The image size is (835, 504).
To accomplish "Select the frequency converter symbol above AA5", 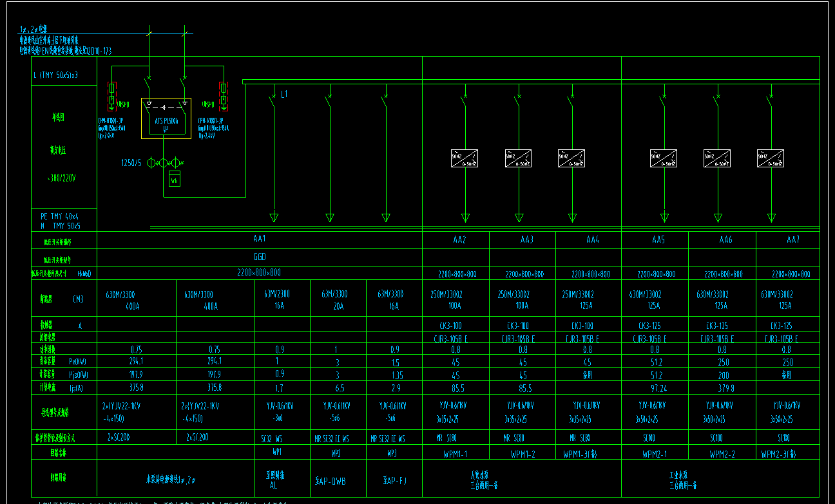I will 664,158.
